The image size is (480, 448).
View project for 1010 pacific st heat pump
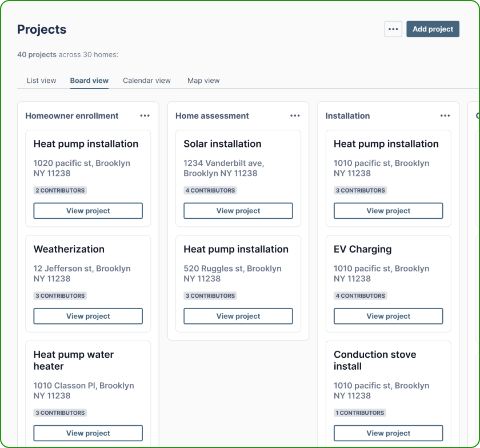click(389, 211)
